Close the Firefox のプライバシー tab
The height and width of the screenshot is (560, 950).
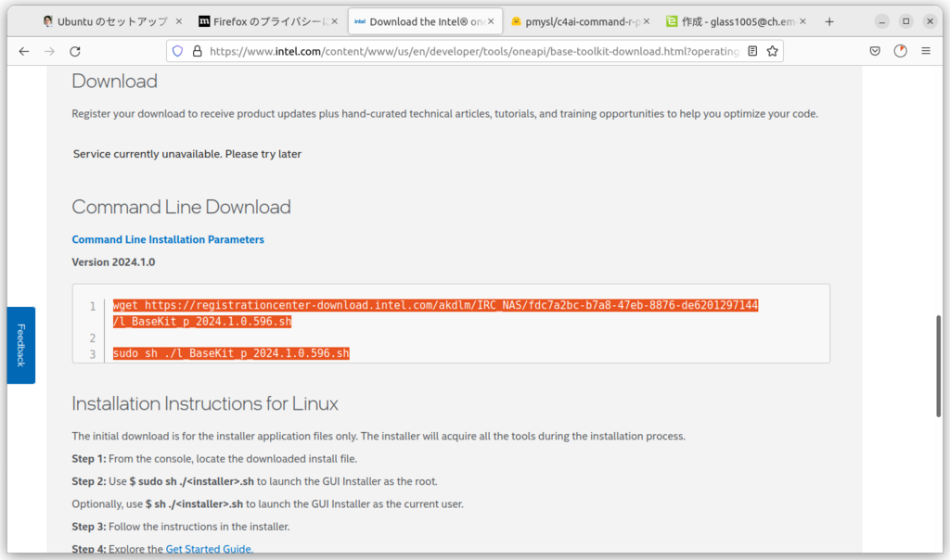pyautogui.click(x=335, y=20)
